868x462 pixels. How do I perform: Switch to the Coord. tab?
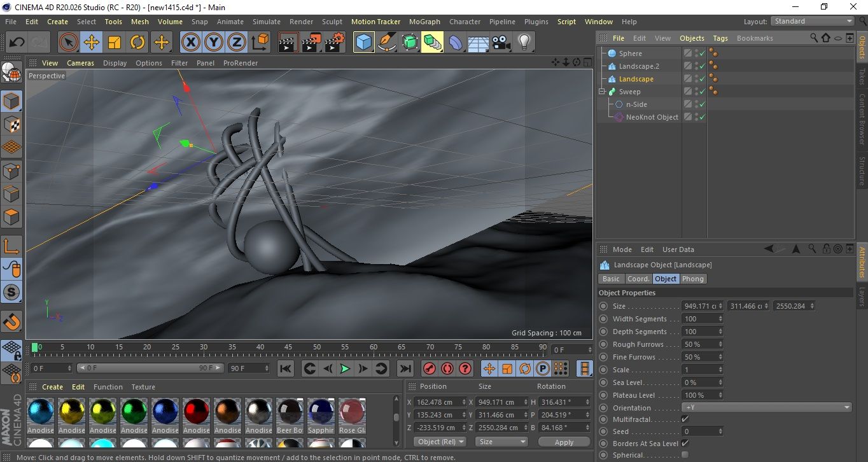pyautogui.click(x=638, y=279)
